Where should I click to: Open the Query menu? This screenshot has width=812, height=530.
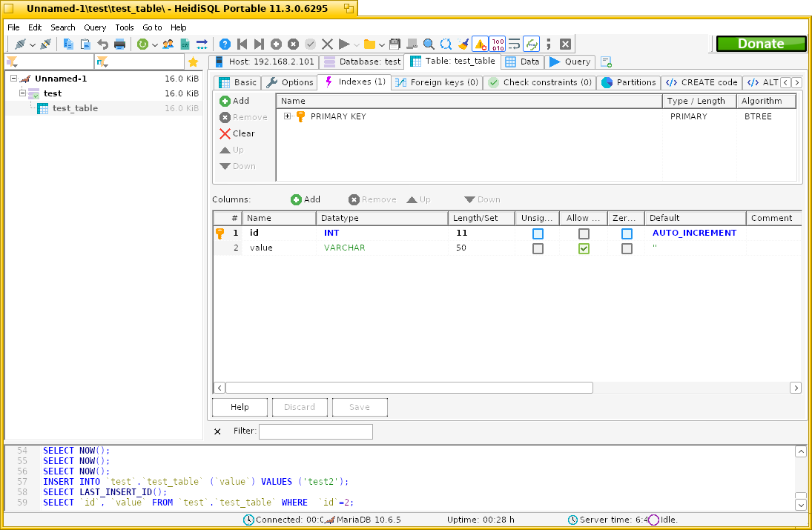click(95, 27)
